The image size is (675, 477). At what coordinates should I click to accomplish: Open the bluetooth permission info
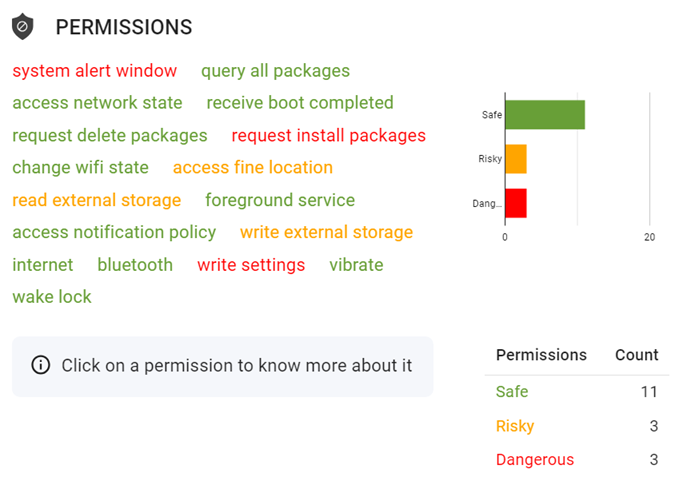135,265
